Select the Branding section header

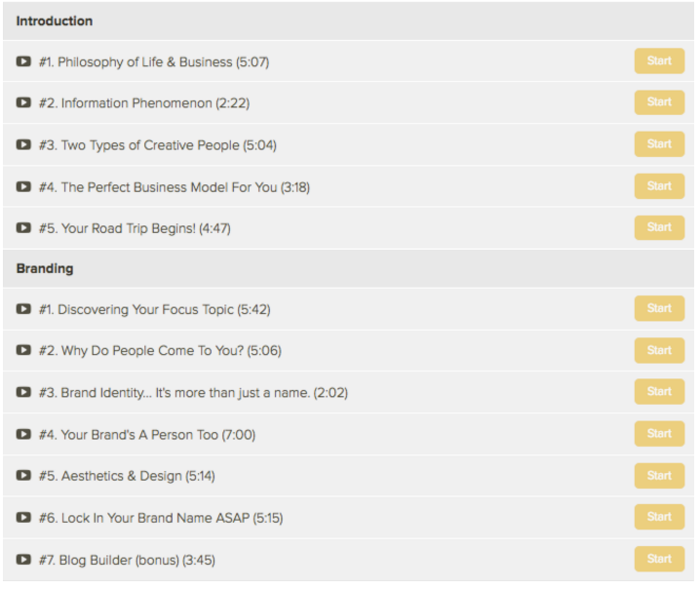pos(348,268)
